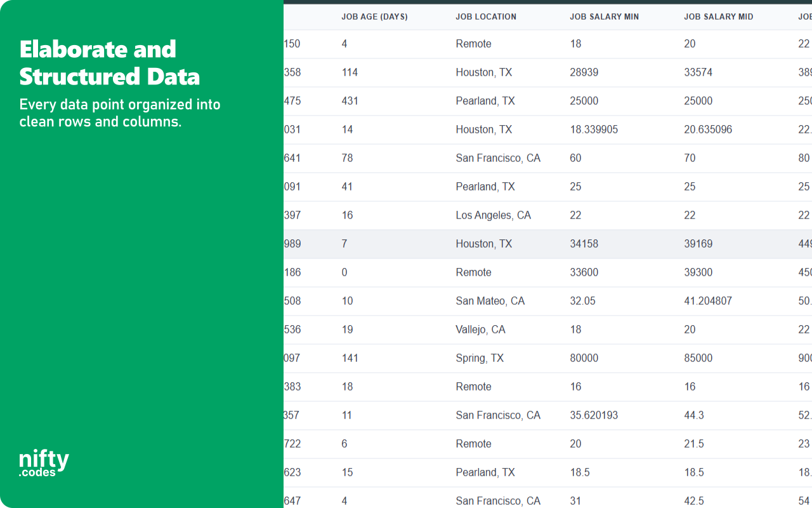The image size is (812, 508).
Task: Click the Job Salary Mid column header
Action: coord(718,17)
